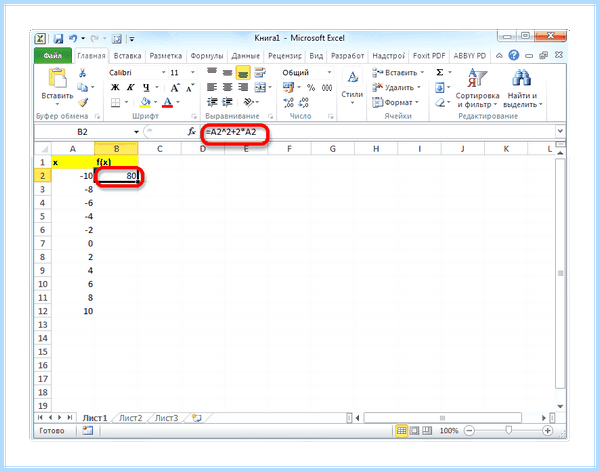This screenshot has width=600, height=472.
Task: Click the Copy icon
Action: coord(82,87)
